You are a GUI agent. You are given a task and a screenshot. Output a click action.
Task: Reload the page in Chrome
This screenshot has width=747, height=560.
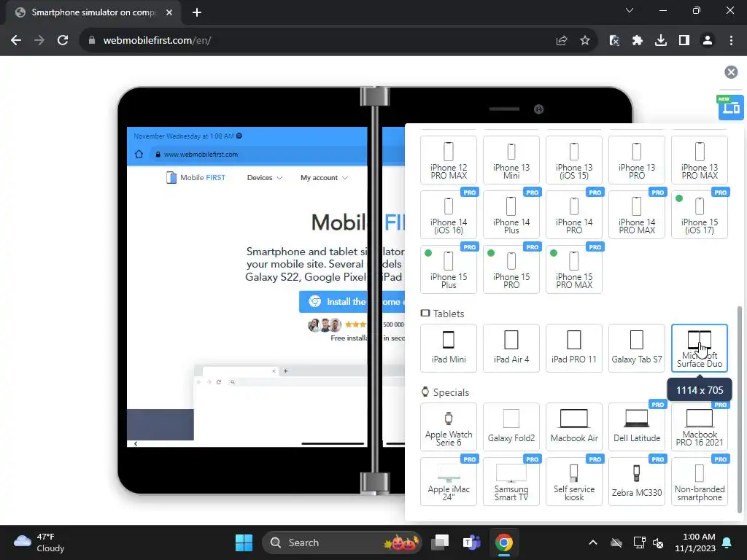63,41
